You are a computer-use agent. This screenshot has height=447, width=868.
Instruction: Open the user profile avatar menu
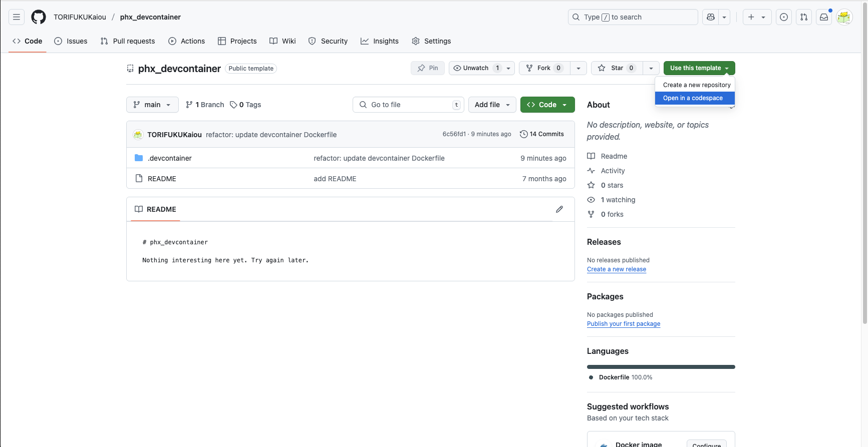pos(844,17)
